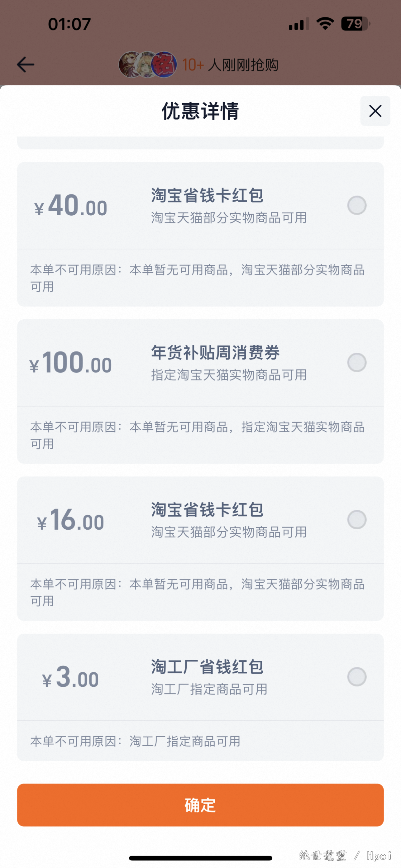
Task: Tap the cellular signal bars icon
Action: 299,24
